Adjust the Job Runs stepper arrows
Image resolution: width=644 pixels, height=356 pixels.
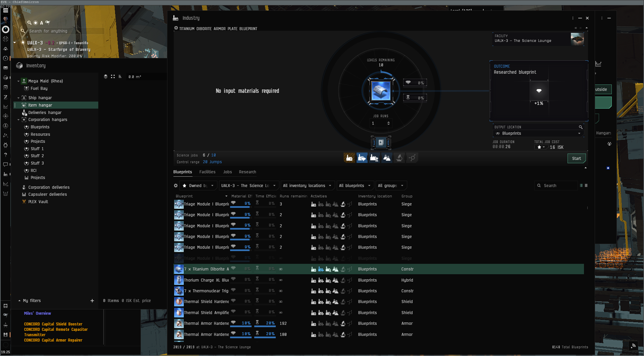pyautogui.click(x=388, y=123)
